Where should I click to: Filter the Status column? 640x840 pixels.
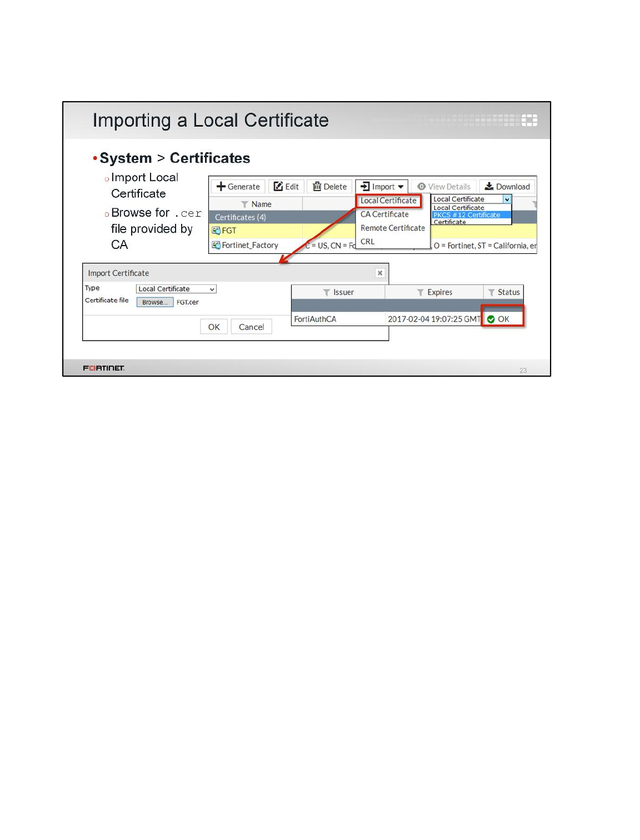491,292
